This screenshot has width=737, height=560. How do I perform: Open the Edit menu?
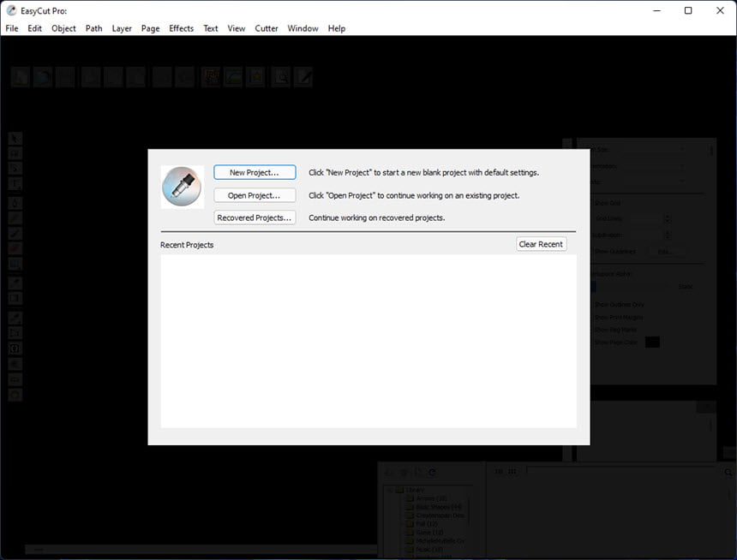click(x=34, y=28)
